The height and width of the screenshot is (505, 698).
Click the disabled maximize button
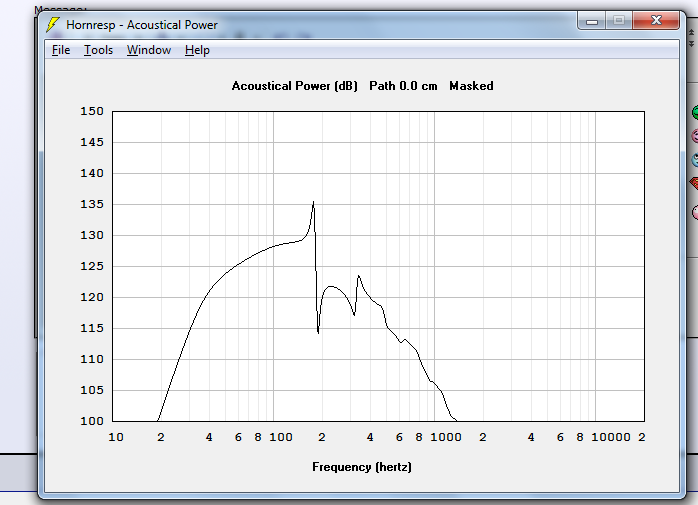point(619,20)
